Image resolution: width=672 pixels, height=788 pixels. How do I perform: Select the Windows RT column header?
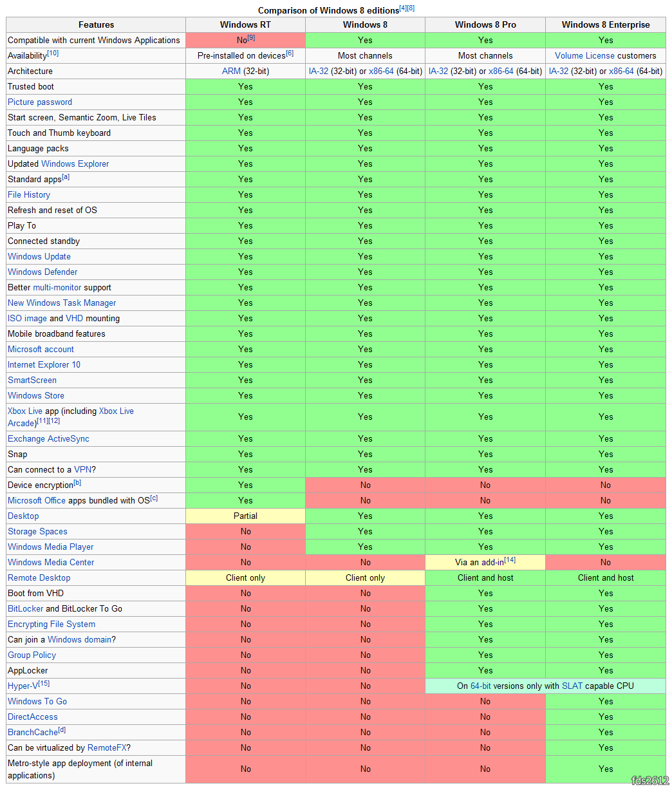245,24
